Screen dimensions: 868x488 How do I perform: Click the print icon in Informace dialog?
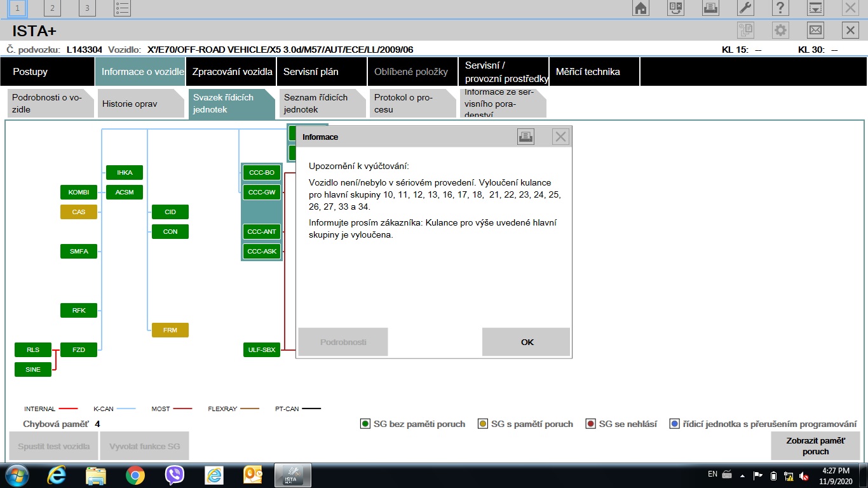coord(526,137)
